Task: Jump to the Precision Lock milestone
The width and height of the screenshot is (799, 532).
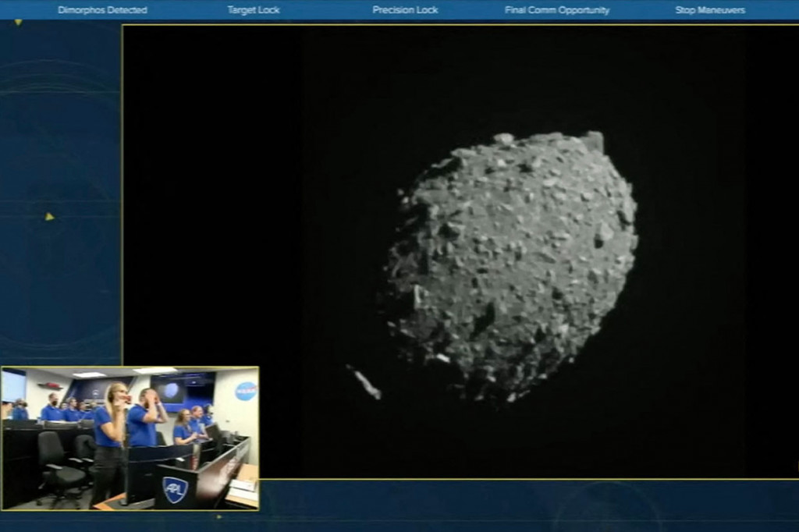Action: (405, 10)
